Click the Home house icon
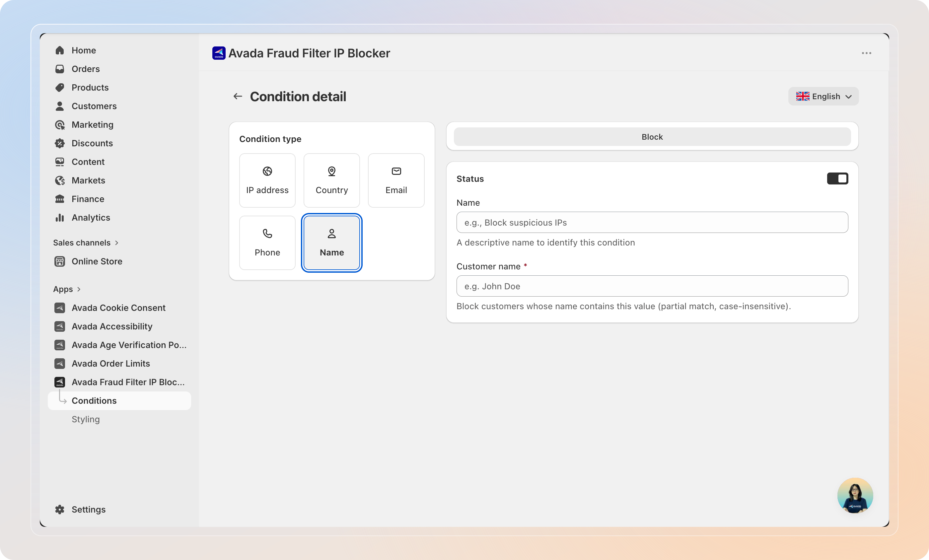 60,50
